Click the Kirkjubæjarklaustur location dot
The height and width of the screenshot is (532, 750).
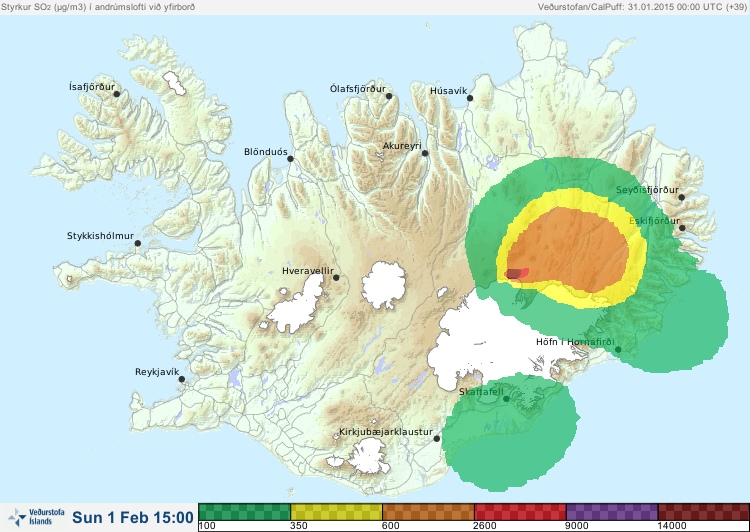pos(437,438)
